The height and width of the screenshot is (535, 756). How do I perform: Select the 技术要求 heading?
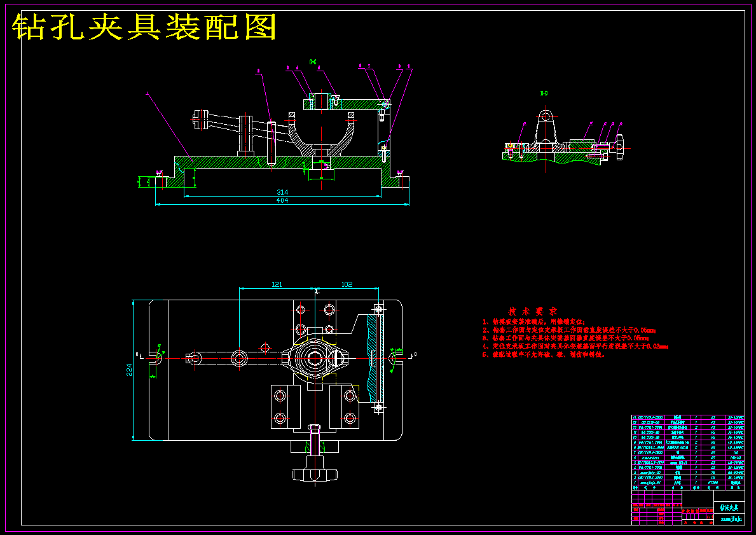coord(533,312)
